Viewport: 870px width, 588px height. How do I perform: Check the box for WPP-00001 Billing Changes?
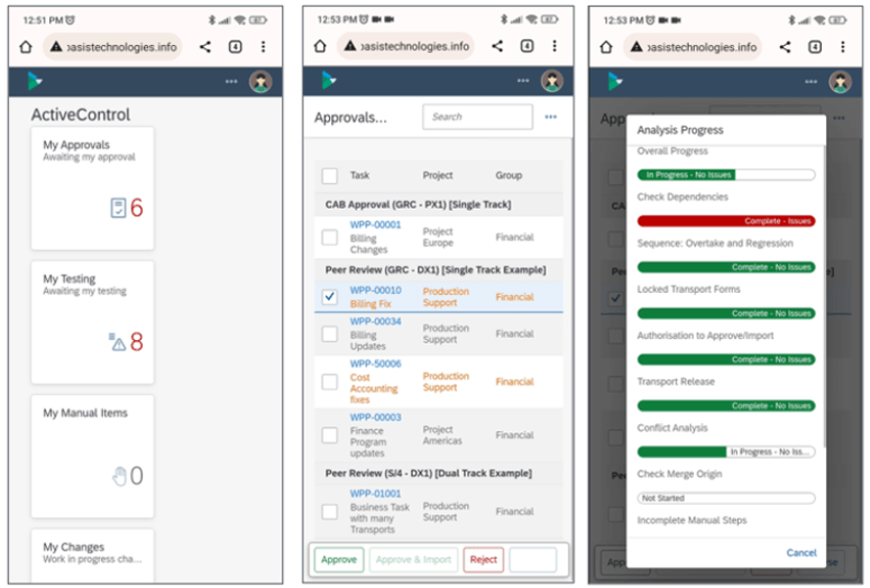[x=329, y=237]
